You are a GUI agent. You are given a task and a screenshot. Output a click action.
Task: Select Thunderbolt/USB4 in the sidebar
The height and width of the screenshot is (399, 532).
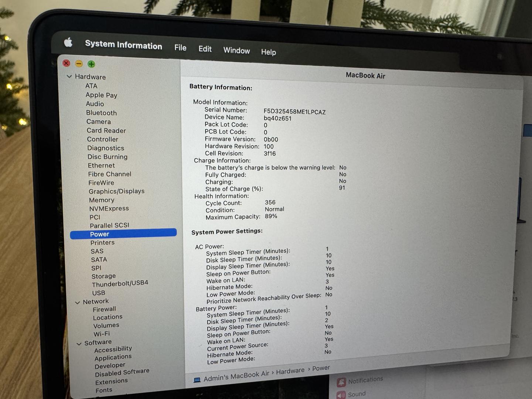[120, 283]
